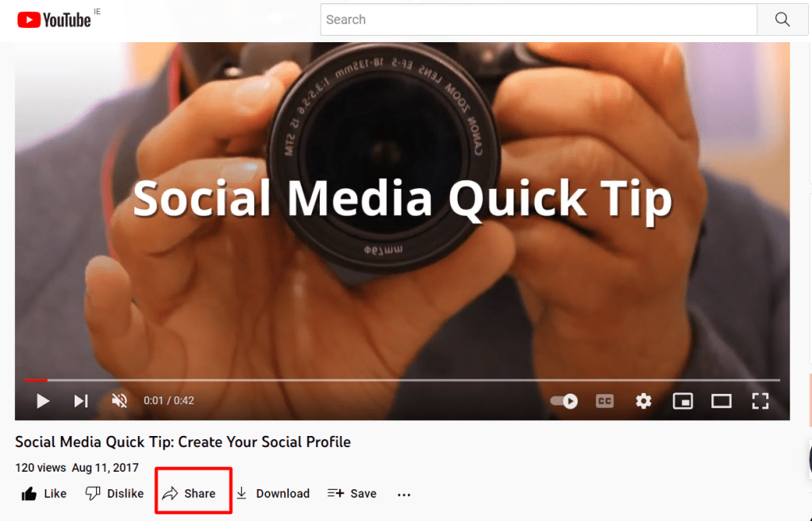Click the Dislike thumbs down
The image size is (812, 521).
(114, 493)
